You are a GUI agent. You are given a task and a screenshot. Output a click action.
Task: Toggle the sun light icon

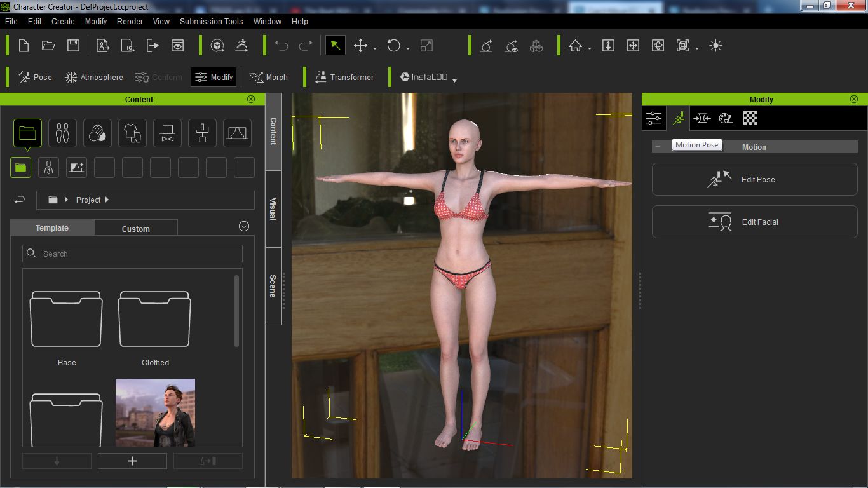716,46
